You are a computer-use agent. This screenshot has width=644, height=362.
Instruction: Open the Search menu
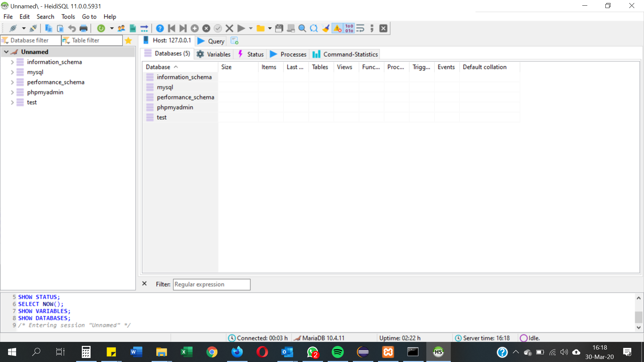[45, 17]
